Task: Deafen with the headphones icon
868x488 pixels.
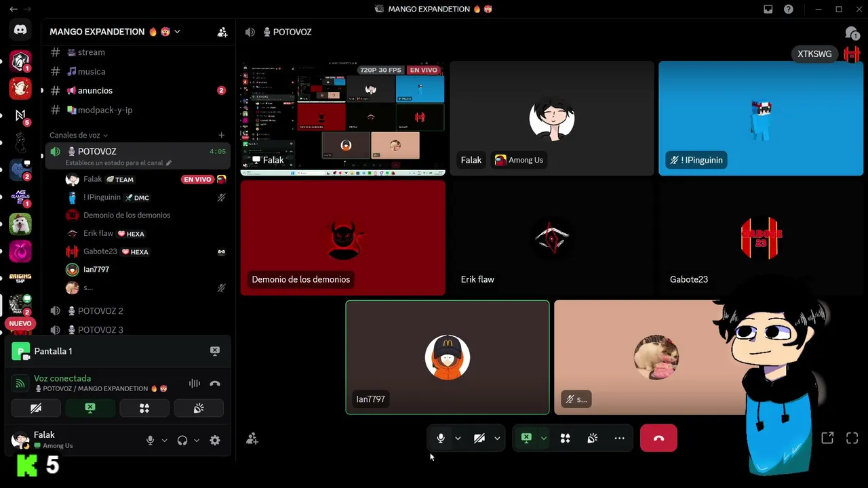Action: pos(182,440)
